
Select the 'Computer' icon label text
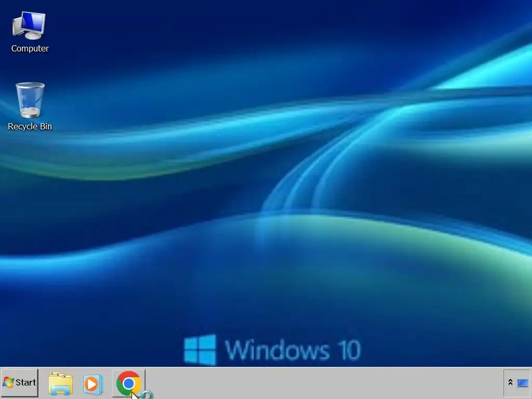coord(30,48)
